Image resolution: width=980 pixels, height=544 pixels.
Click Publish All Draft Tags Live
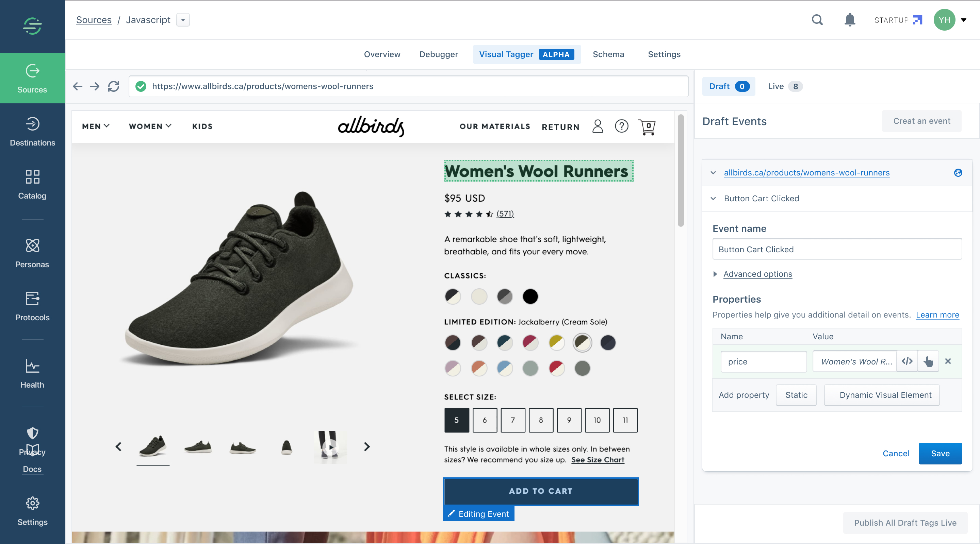click(905, 523)
